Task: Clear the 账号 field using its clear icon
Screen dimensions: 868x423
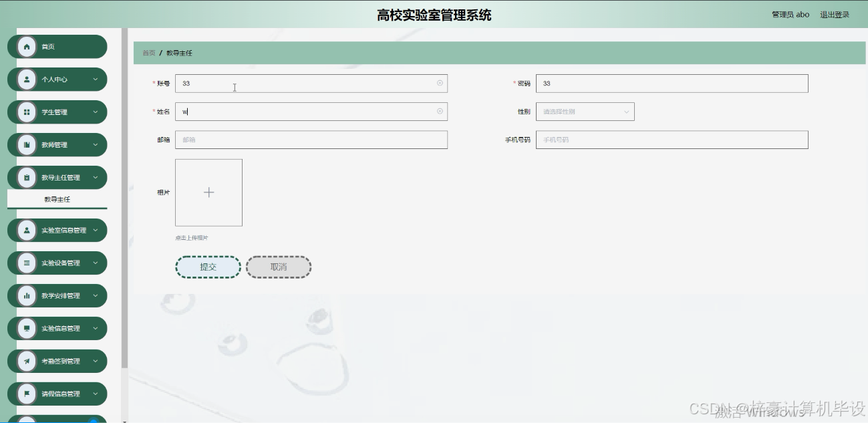Action: [440, 83]
